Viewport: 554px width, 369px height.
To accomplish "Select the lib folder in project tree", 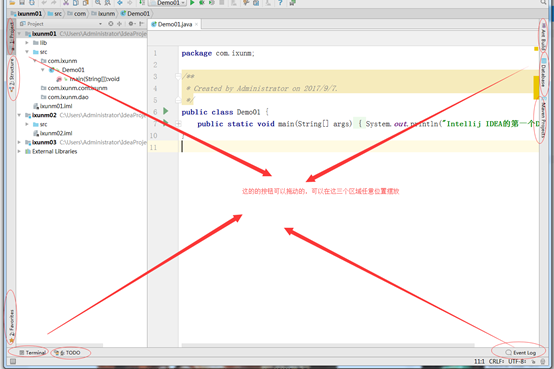I will pyautogui.click(x=40, y=43).
